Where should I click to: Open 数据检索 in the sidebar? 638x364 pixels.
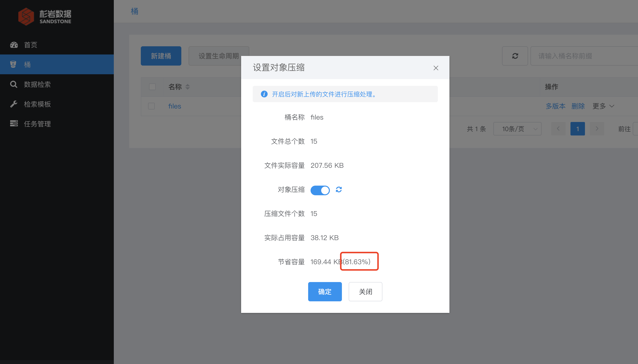(x=57, y=84)
